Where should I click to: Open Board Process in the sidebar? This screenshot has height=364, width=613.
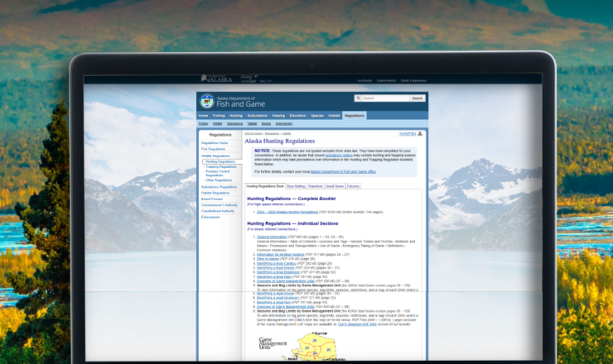click(212, 199)
